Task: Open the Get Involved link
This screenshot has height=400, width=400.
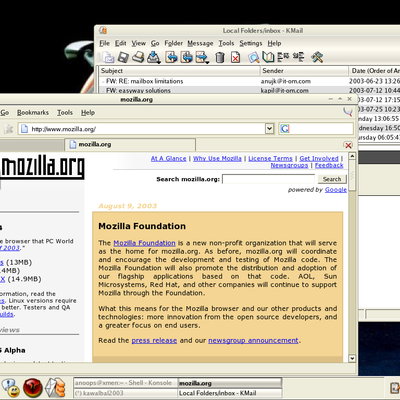Action: (319, 159)
